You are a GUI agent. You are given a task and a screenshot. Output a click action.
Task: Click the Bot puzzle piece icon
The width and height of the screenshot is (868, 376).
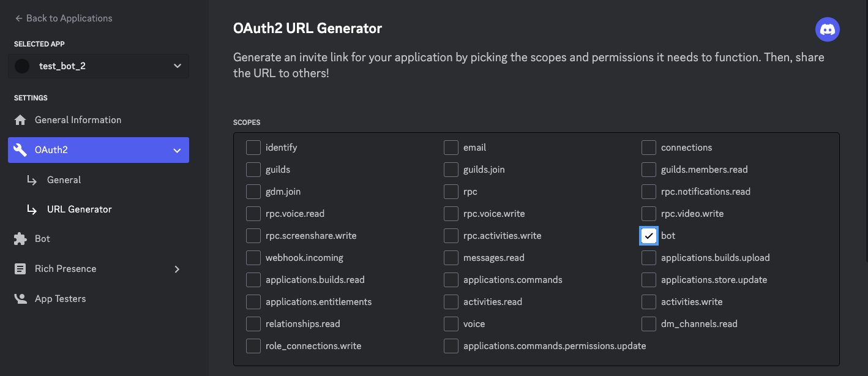point(20,239)
